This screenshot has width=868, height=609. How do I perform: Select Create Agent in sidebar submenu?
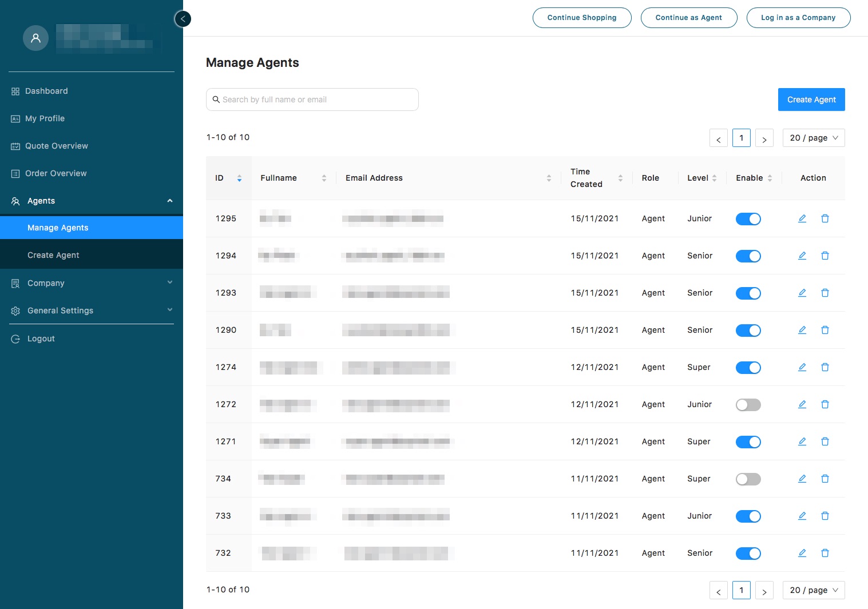pos(53,255)
